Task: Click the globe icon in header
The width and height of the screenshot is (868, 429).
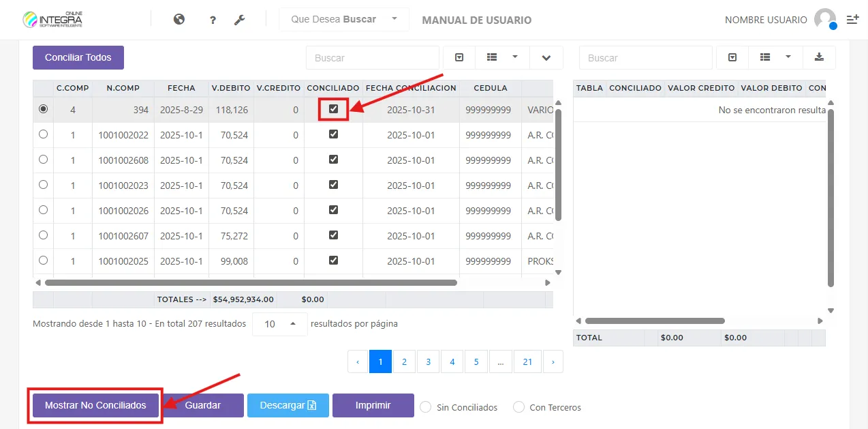Action: (x=179, y=20)
